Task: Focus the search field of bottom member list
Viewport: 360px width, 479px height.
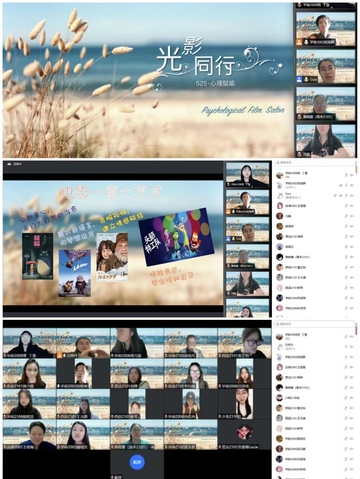Action: click(x=313, y=324)
